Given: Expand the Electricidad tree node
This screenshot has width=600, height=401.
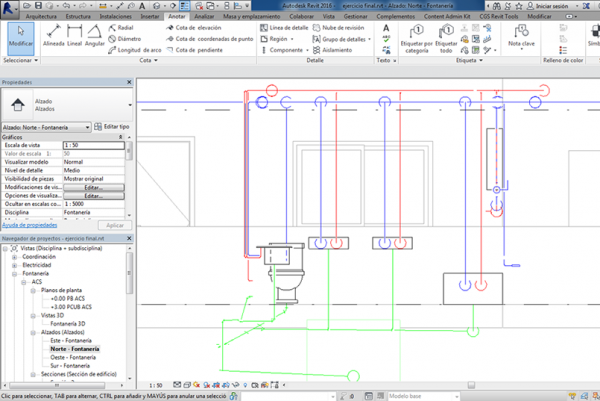Looking at the screenshot, I should click(x=16, y=264).
